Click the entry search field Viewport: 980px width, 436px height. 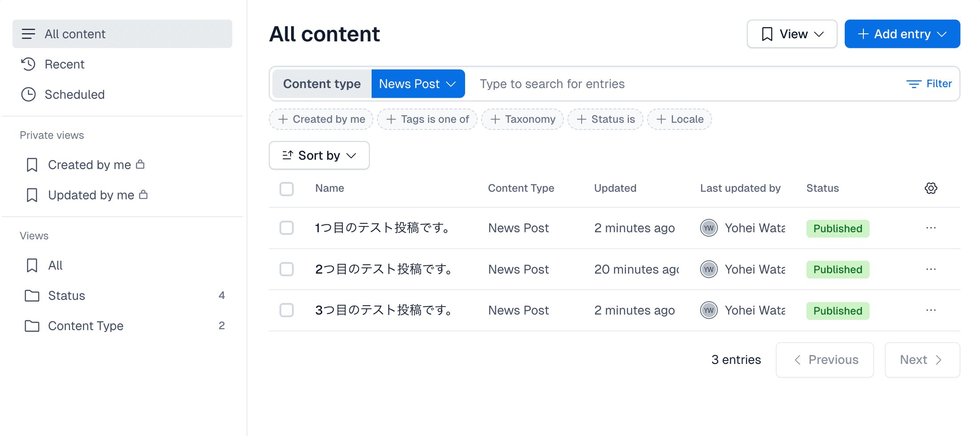tap(552, 84)
